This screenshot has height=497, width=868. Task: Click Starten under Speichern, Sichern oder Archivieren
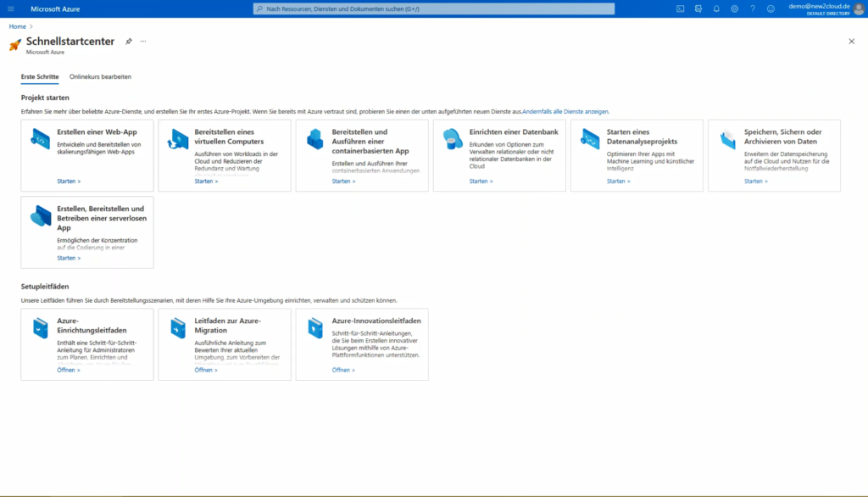tap(755, 181)
